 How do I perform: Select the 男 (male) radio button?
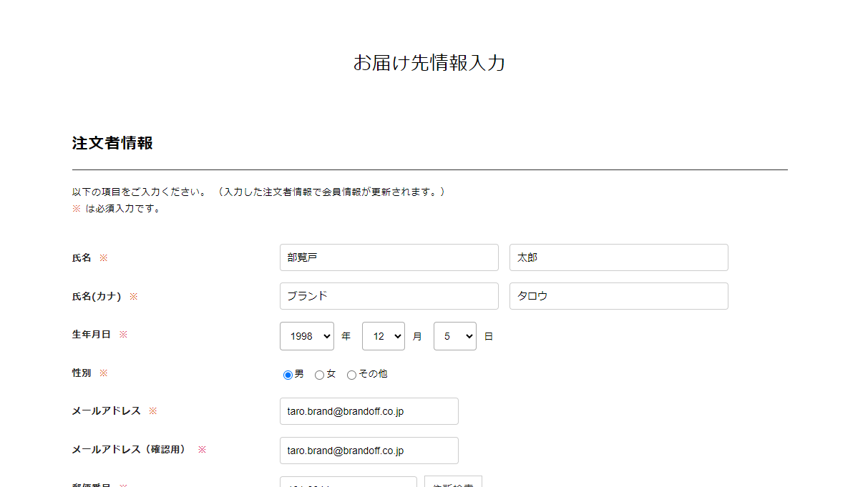coord(288,375)
